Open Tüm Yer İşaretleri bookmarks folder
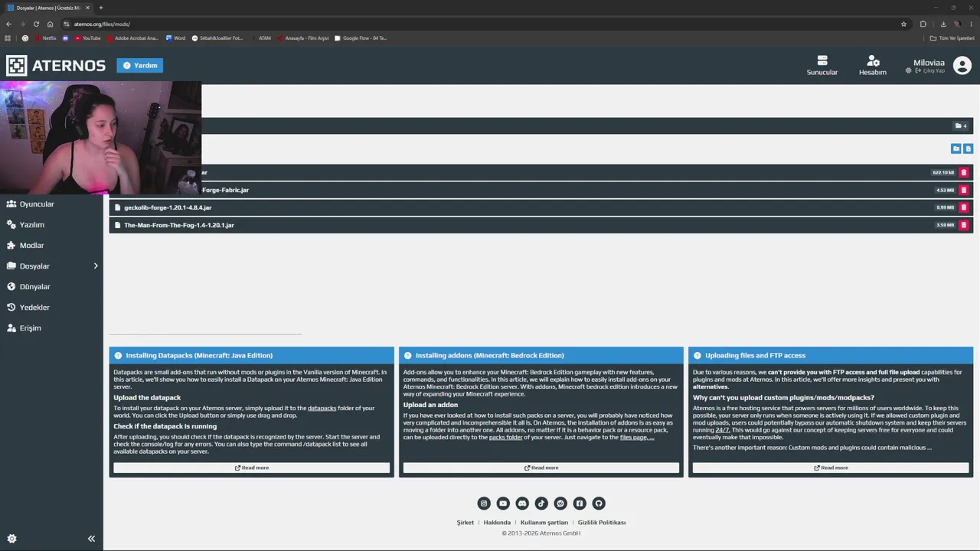The width and height of the screenshot is (980, 551). tap(952, 38)
